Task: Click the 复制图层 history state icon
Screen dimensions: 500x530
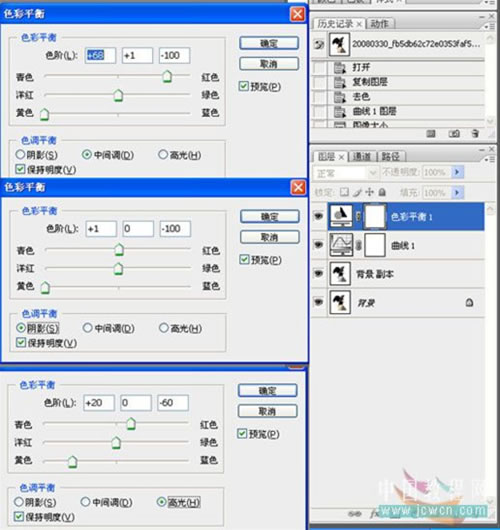Action: 340,82
